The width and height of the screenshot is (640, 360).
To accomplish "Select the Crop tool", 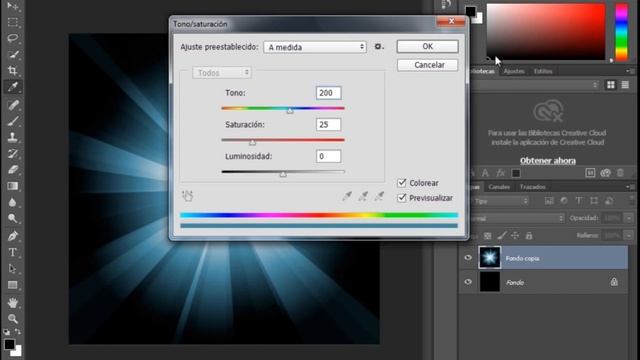I will (x=13, y=71).
